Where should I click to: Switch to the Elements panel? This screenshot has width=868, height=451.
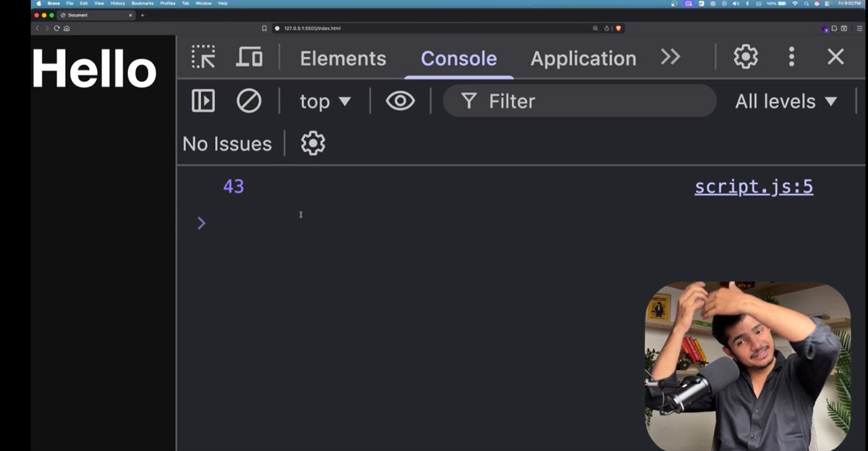pyautogui.click(x=343, y=58)
